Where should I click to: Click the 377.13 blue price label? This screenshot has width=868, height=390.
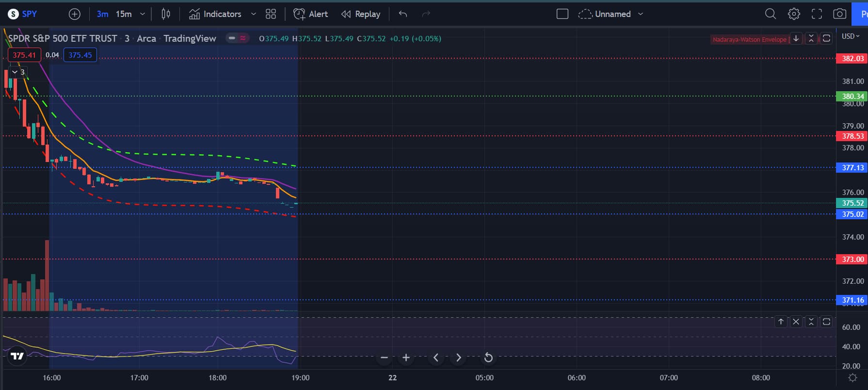tap(853, 168)
